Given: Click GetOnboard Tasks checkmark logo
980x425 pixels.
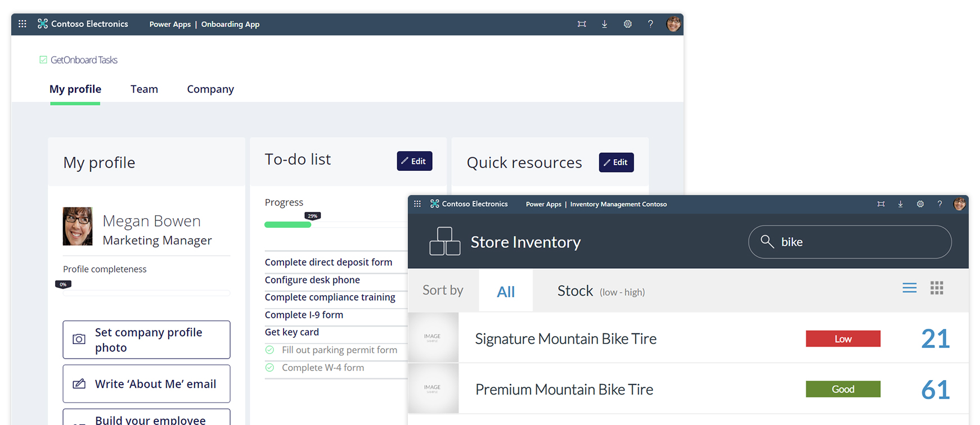Looking at the screenshot, I should 43,60.
